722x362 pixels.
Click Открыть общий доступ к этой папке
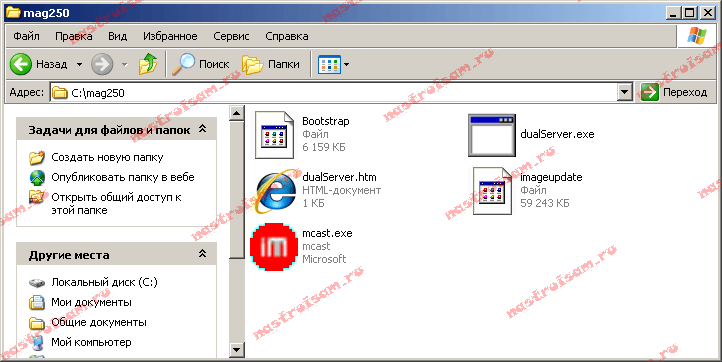click(116, 204)
